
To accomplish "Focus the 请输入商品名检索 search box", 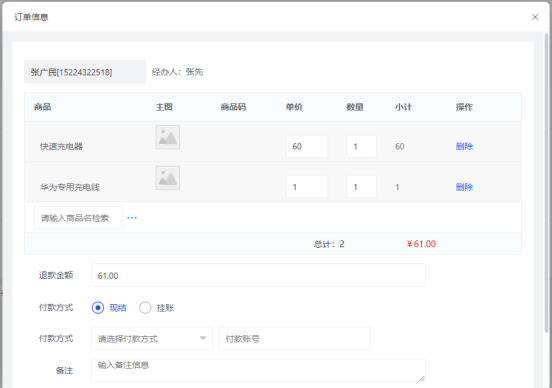I will (79, 218).
